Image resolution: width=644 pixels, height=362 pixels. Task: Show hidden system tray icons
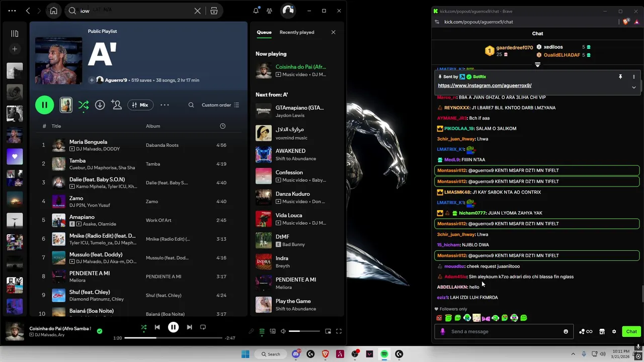coord(573,354)
